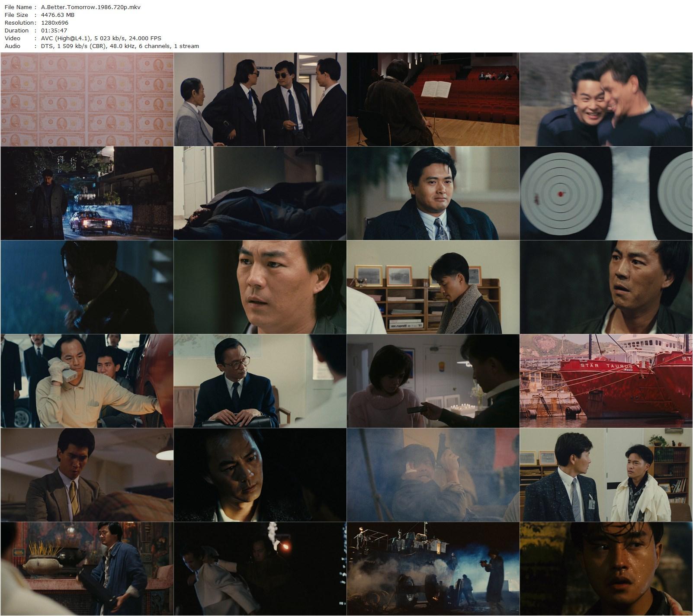Viewport: 693px width, 616px height.
Task: Click the temple incense burner thumbnail
Action: click(x=87, y=568)
